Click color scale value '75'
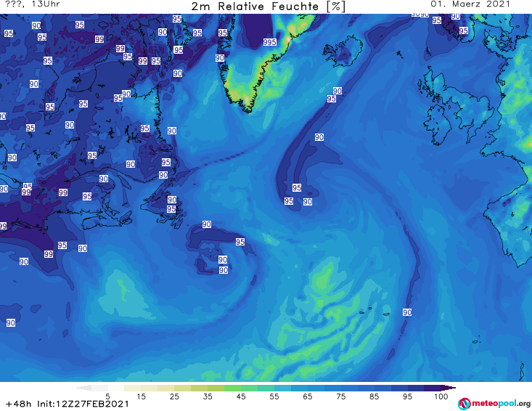Screen dimensions: 532x411 click(x=341, y=396)
